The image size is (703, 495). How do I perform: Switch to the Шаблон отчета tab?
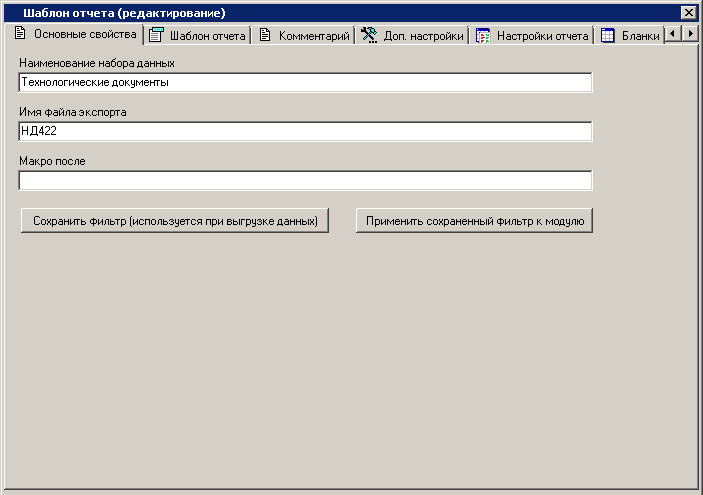point(207,36)
